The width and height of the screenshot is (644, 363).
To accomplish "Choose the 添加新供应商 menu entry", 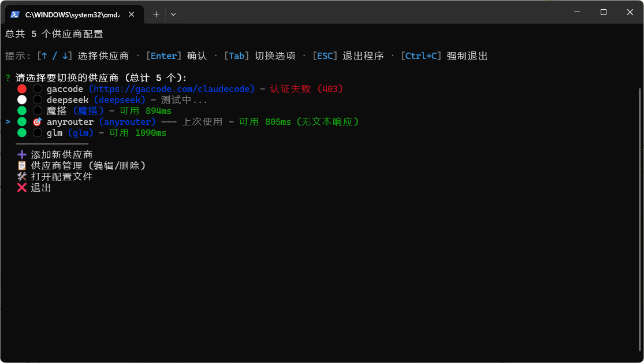I will (62, 154).
